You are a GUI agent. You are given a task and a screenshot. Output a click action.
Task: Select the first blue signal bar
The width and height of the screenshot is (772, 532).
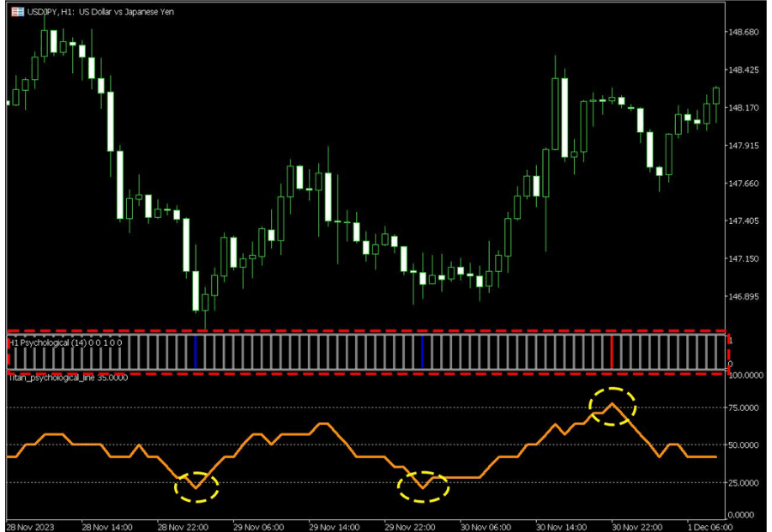(196, 352)
